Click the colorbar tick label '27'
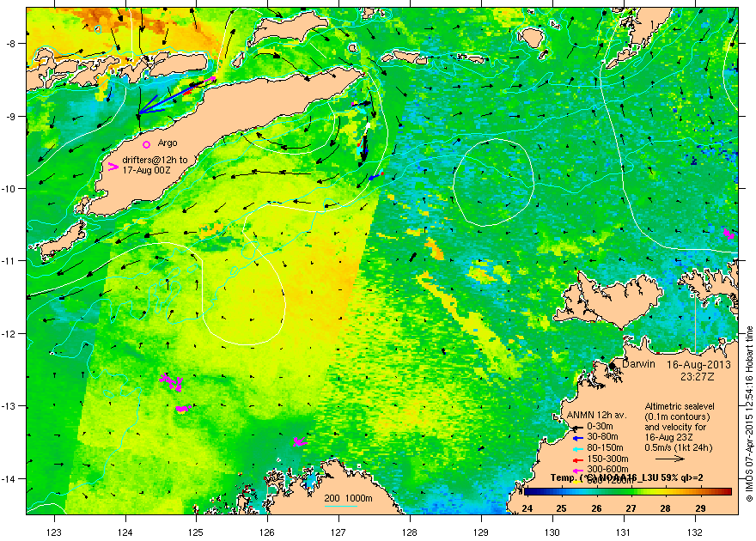Screen dimensions: 756x541 pos(631,508)
